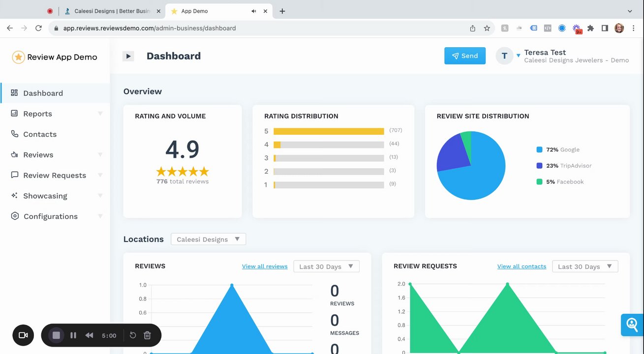Expand the Showcasing submenu arrow
The width and height of the screenshot is (644, 354).
(x=100, y=196)
